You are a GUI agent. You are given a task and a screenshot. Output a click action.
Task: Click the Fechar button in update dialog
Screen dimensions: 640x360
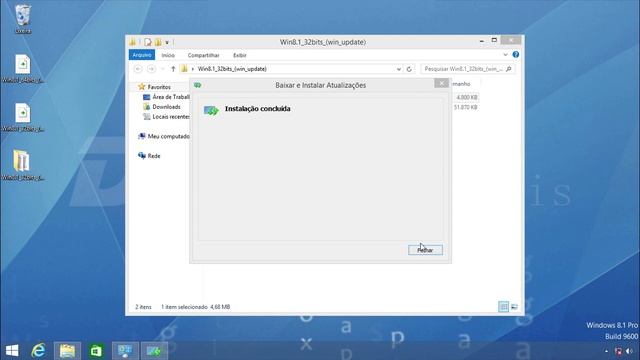point(425,250)
